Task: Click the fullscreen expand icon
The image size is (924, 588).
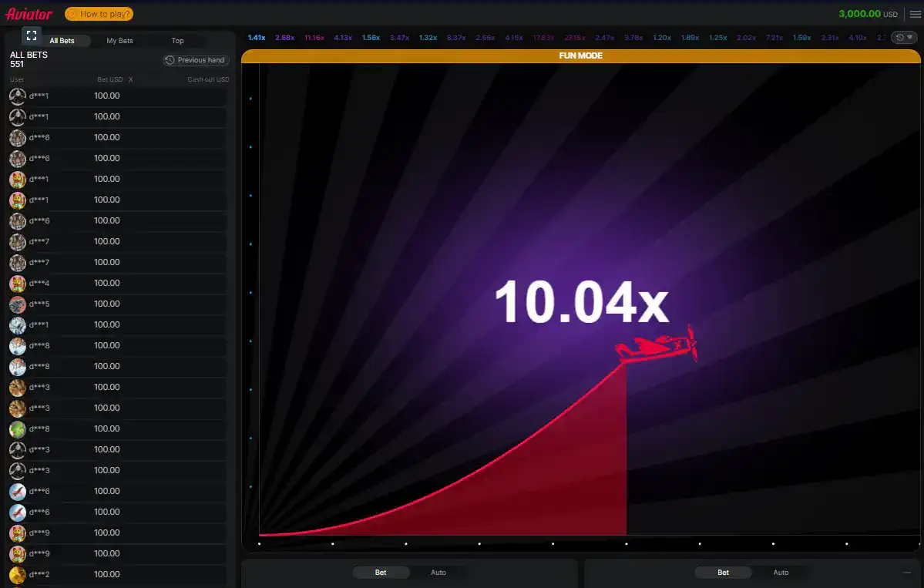Action: pos(31,35)
